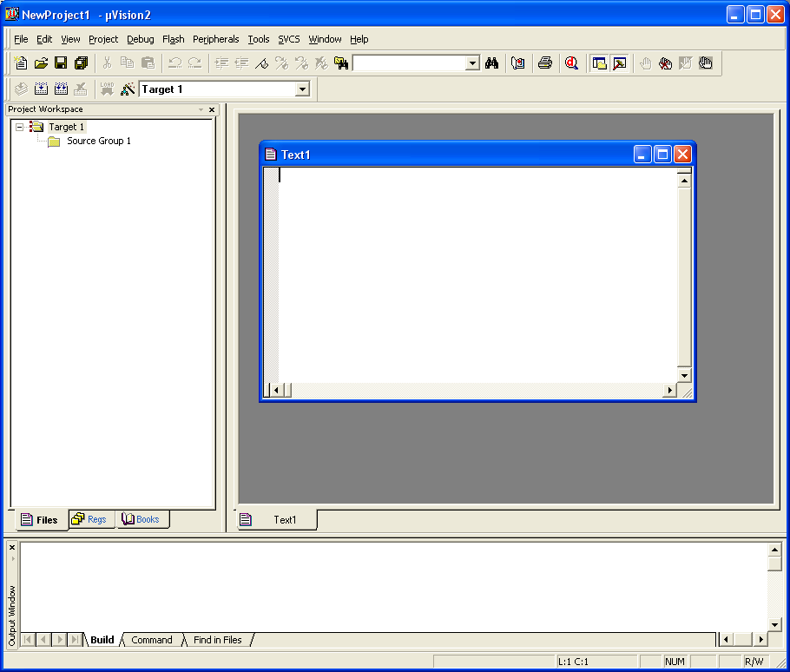
Task: Click the binoculars Find icon
Action: click(491, 63)
